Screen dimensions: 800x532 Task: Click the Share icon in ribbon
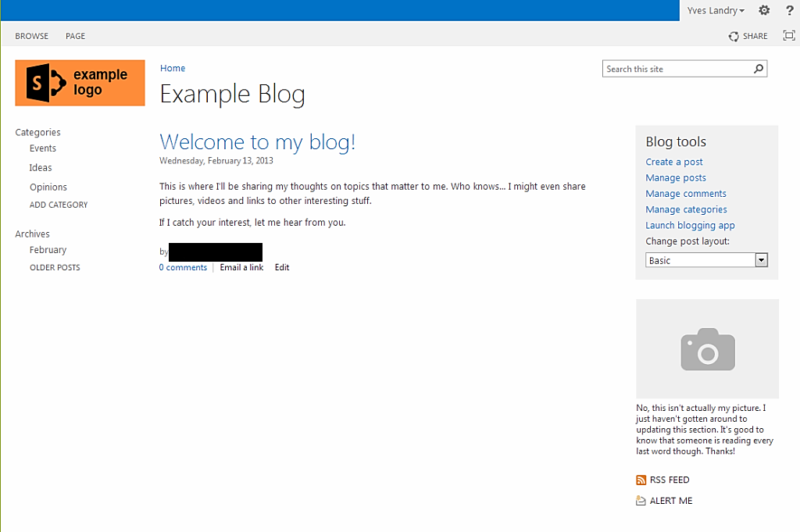(734, 36)
